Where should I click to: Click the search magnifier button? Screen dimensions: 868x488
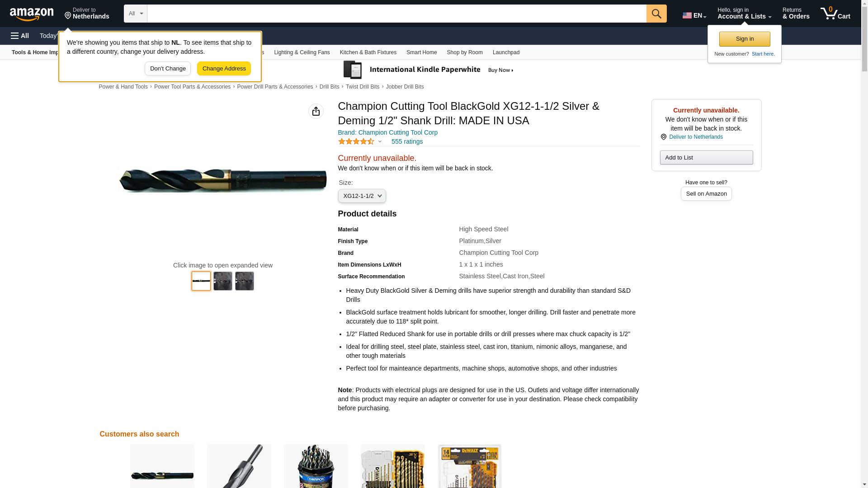click(x=656, y=14)
